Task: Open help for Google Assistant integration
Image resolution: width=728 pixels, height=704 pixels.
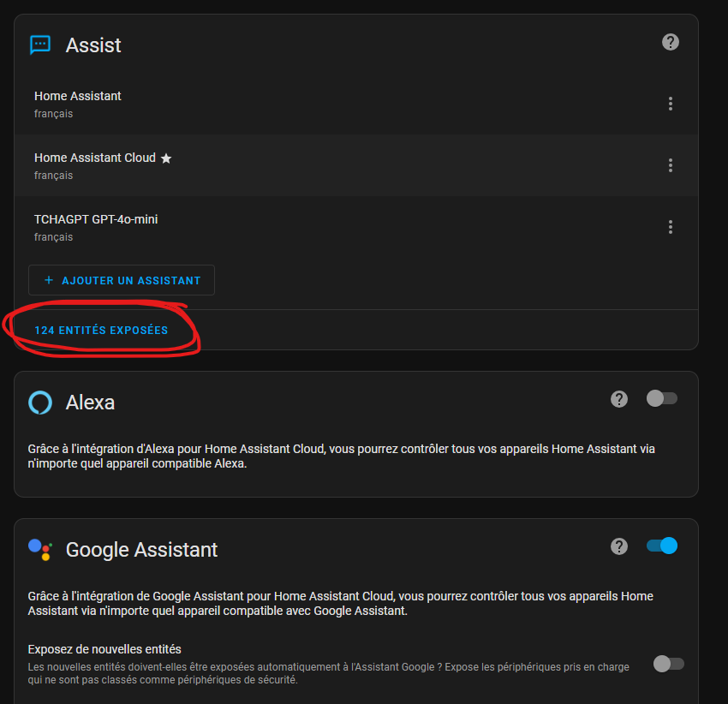Action: click(x=619, y=546)
